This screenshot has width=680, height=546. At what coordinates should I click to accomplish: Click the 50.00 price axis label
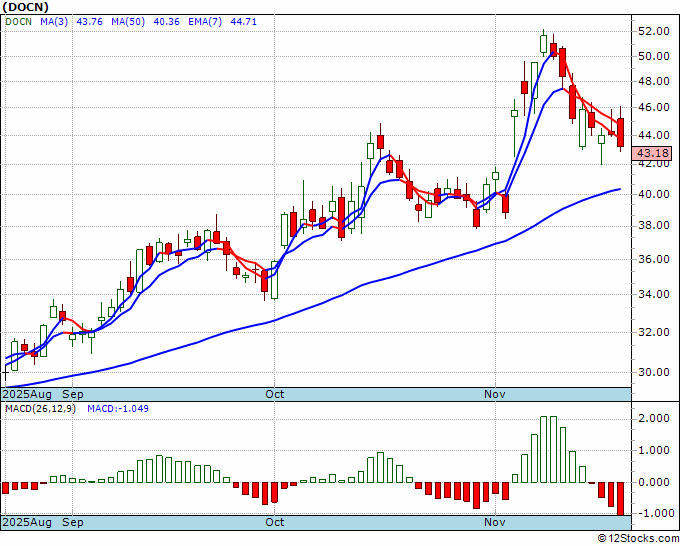click(x=654, y=56)
